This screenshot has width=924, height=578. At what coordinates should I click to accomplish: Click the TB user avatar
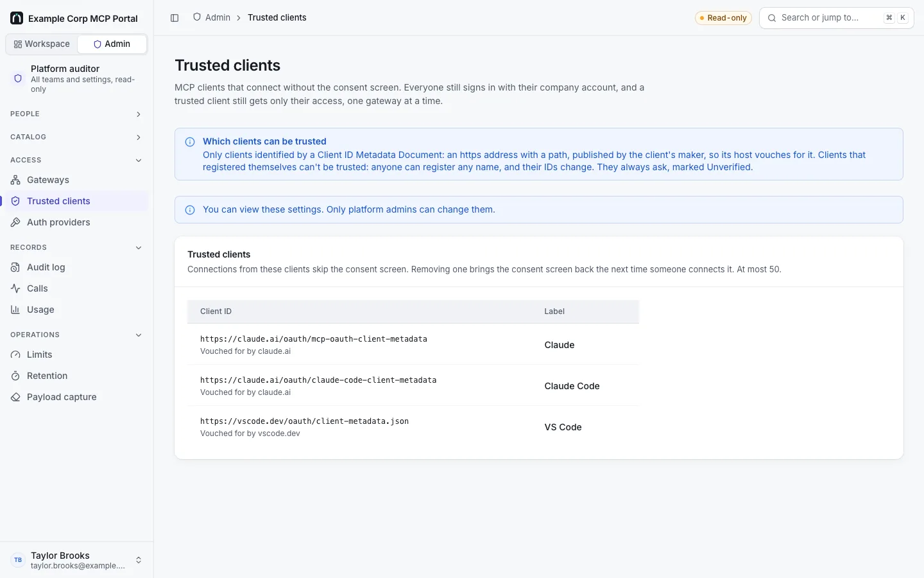click(x=18, y=560)
